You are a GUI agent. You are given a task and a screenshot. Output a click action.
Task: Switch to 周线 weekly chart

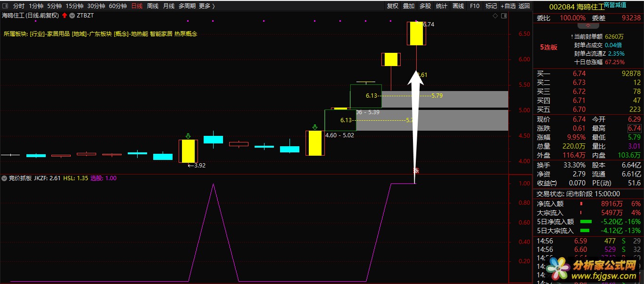[x=153, y=6]
